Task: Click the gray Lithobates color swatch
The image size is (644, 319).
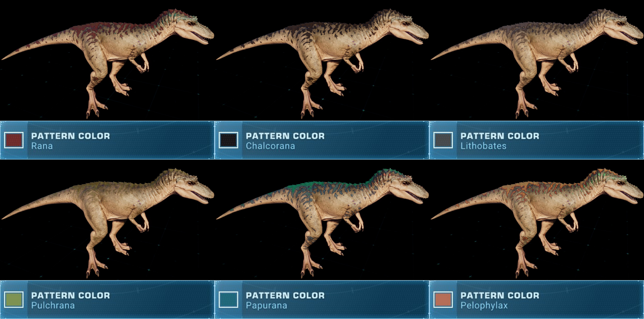Action: pyautogui.click(x=443, y=140)
